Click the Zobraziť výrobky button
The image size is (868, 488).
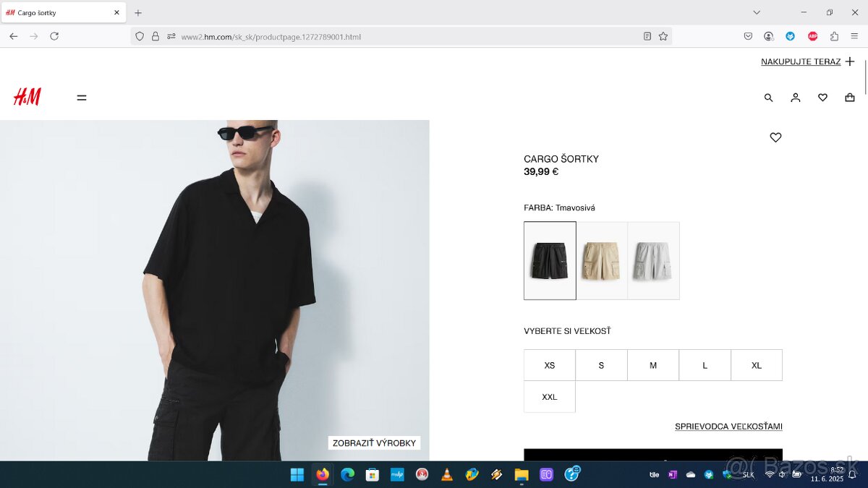pyautogui.click(x=374, y=443)
